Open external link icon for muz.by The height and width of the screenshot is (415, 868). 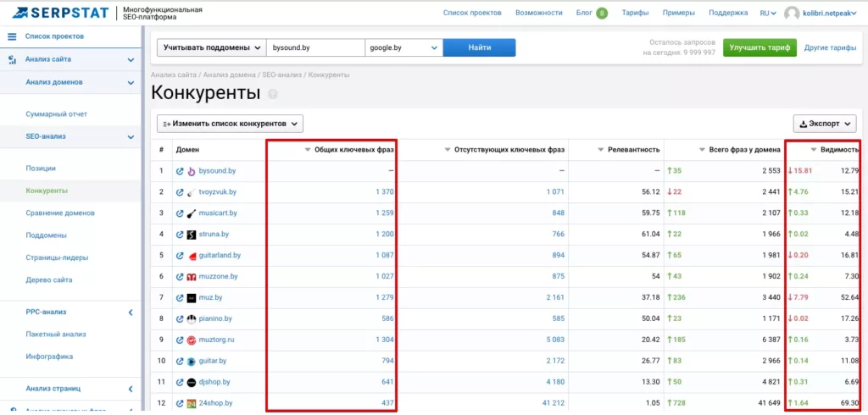(x=180, y=297)
